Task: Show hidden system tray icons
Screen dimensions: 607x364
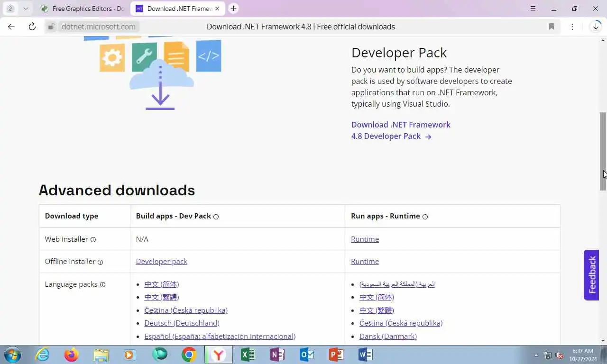Action: [536, 355]
